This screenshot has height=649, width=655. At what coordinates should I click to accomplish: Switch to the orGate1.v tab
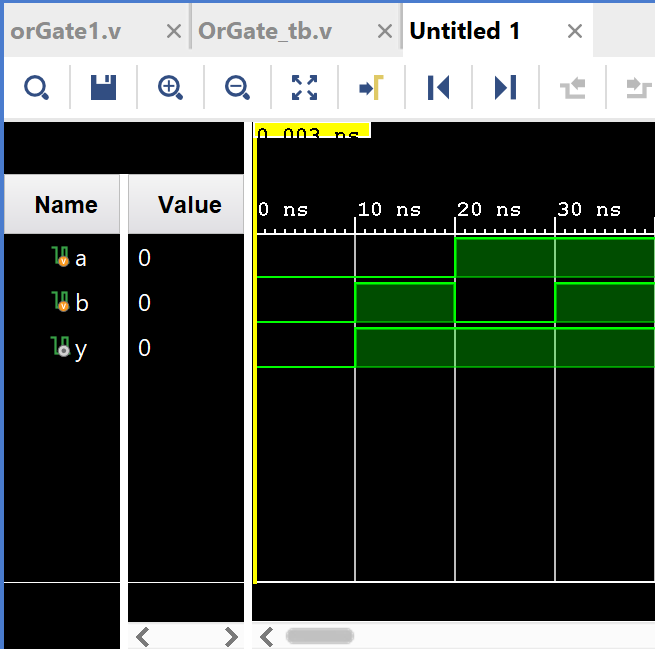[x=66, y=31]
